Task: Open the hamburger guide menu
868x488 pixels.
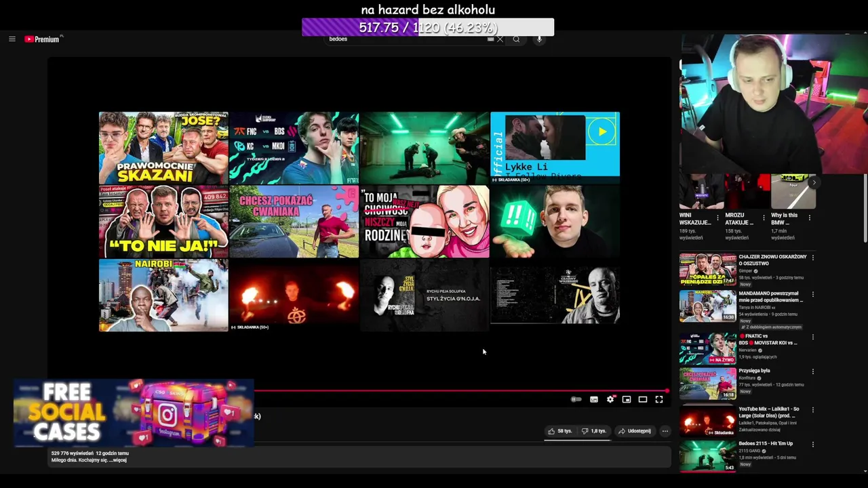Action: pyautogui.click(x=12, y=39)
